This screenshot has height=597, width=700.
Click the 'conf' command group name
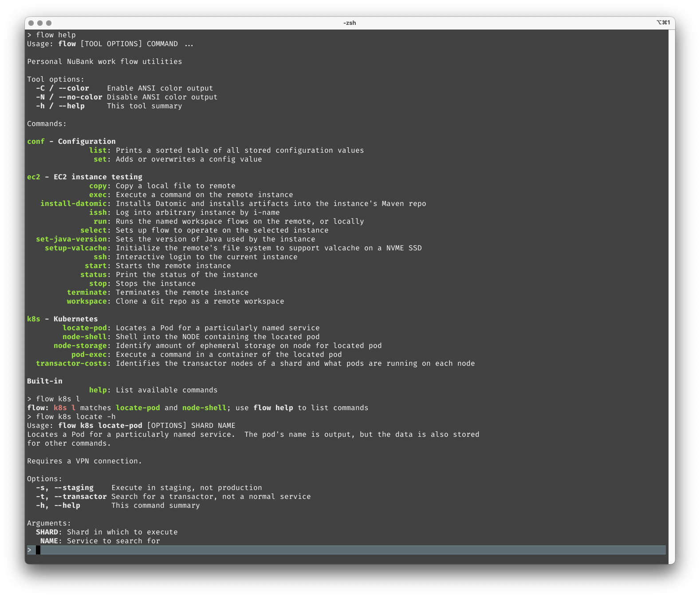point(36,142)
